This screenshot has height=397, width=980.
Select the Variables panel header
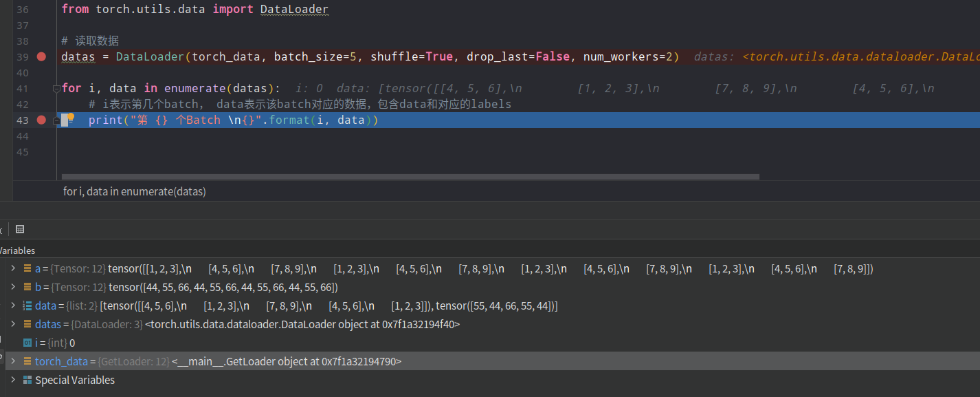(18, 250)
